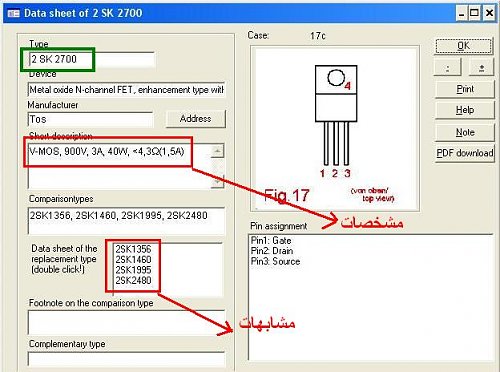Select 2SK2480 in the replacement list

click(x=133, y=280)
